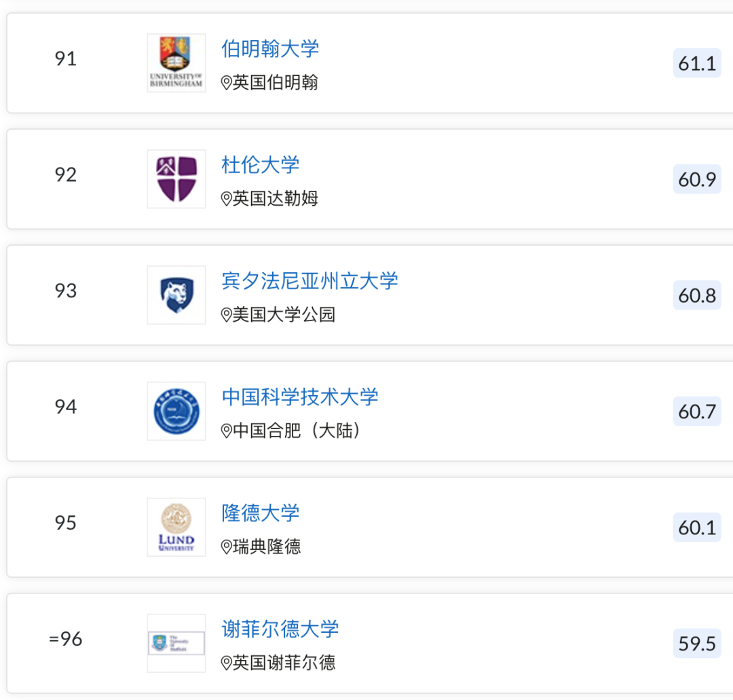Open the 隆德大学 link
The width and height of the screenshot is (733, 700).
[x=261, y=513]
